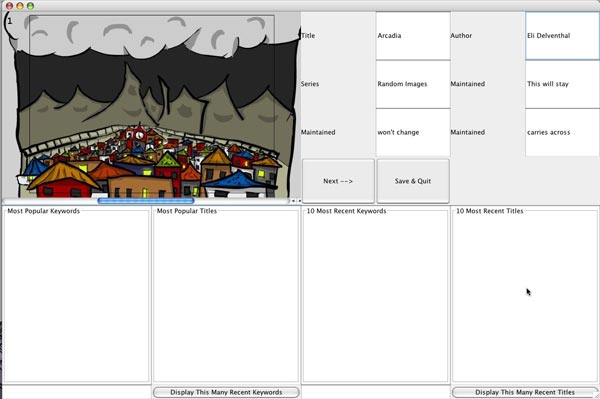Image resolution: width=600 pixels, height=399 pixels.
Task: Close the window with the red button
Action: (x=10, y=6)
